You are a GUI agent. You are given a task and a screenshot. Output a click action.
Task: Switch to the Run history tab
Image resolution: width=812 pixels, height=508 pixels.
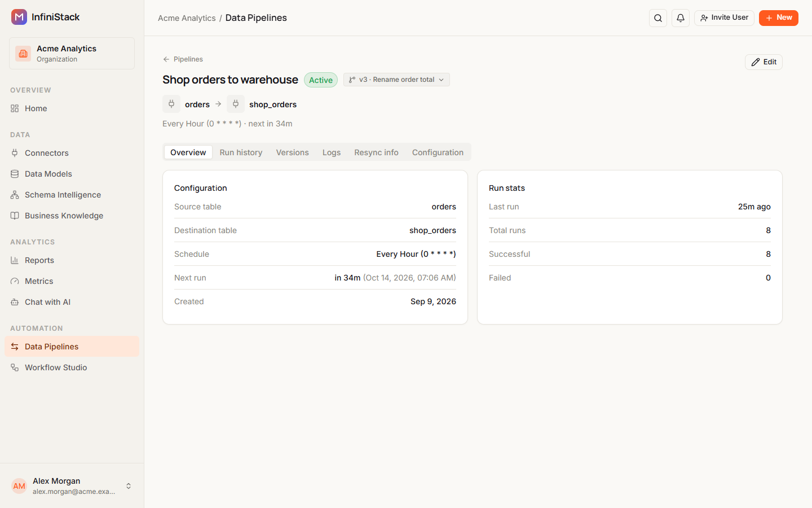tap(241, 152)
